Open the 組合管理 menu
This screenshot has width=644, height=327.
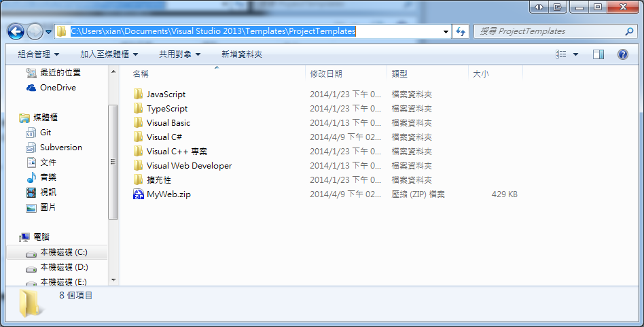coord(39,54)
